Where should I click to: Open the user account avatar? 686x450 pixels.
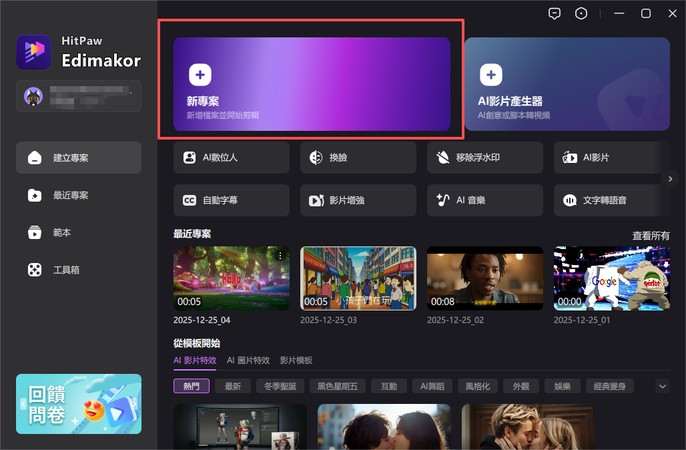(x=33, y=96)
